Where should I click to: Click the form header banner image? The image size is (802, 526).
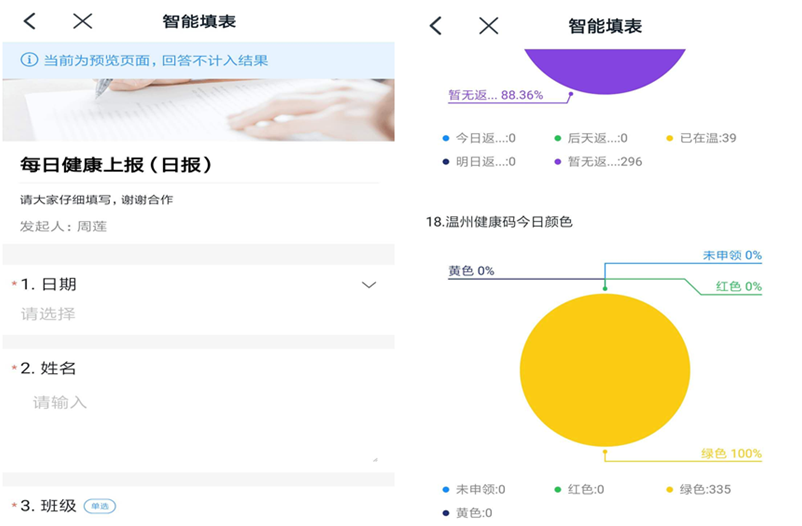(198, 109)
